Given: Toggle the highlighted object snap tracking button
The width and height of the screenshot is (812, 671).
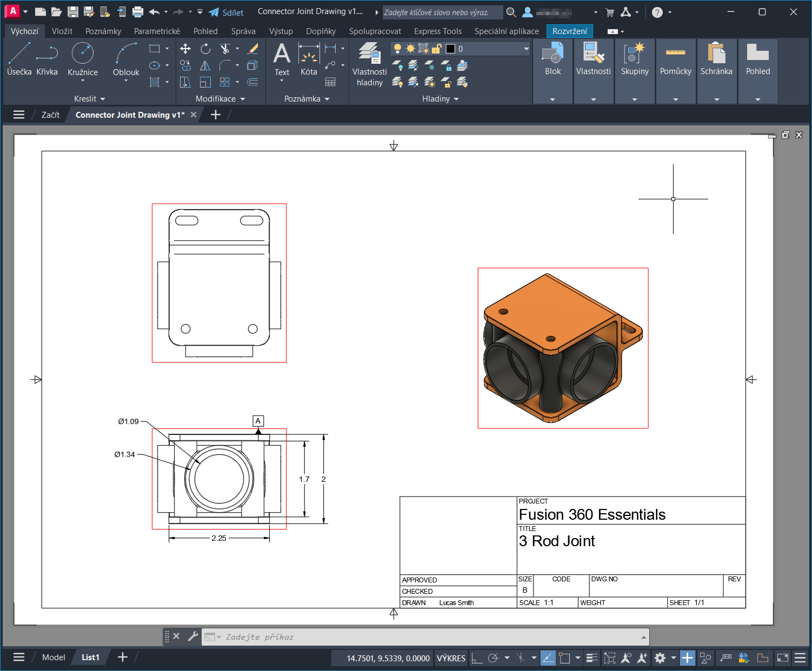Looking at the screenshot, I should pos(548,658).
